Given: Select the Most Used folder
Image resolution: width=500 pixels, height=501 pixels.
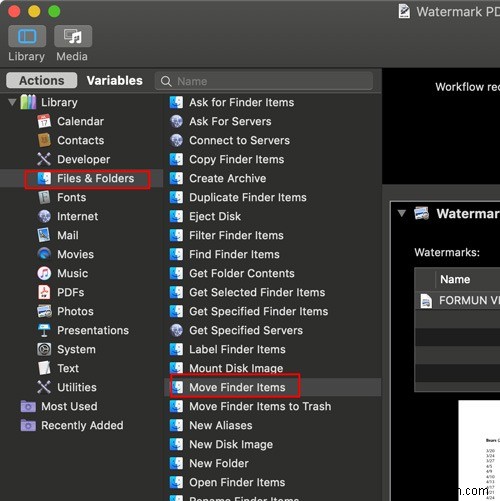Looking at the screenshot, I should pos(69,406).
